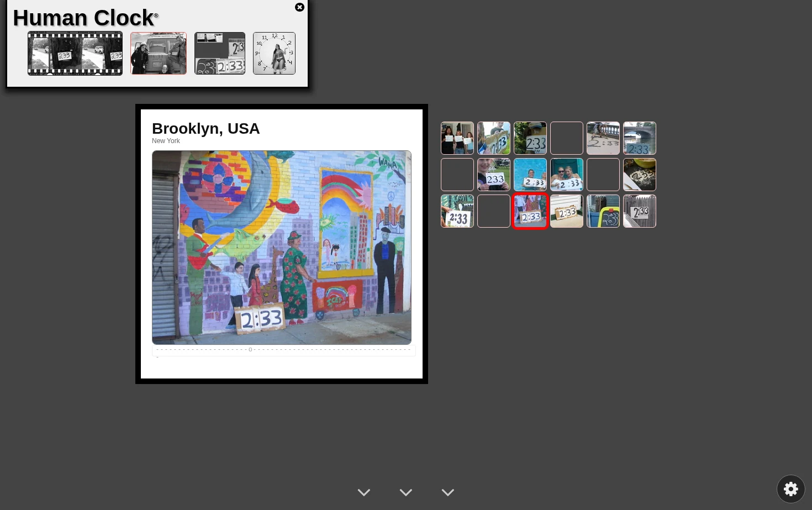The image size is (812, 510).
Task: Close the Human Clock panel
Action: (x=299, y=7)
